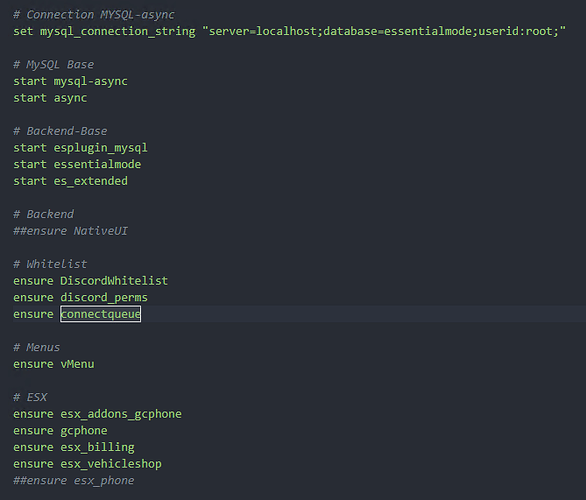586x500 pixels.
Task: Click the '# Backend-Base' comment
Action: (60, 131)
